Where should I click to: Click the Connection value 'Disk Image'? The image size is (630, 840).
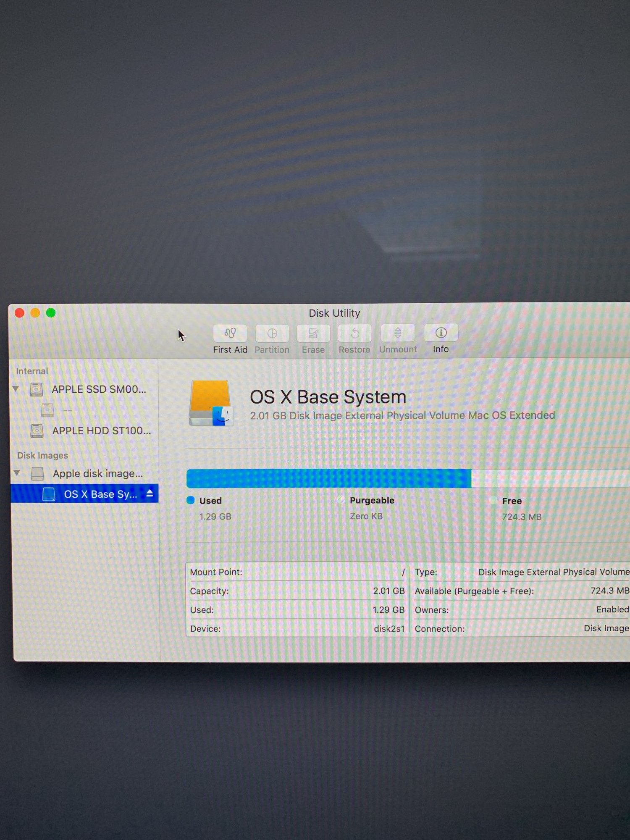point(606,628)
